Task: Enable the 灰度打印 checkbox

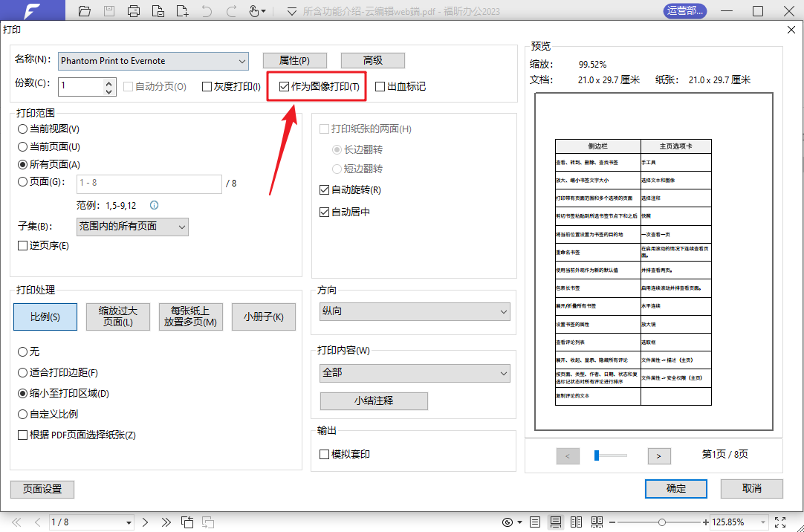Action: [x=207, y=86]
